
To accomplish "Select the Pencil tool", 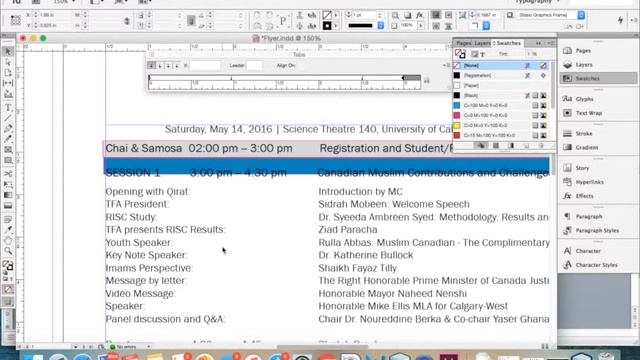I will [8, 139].
